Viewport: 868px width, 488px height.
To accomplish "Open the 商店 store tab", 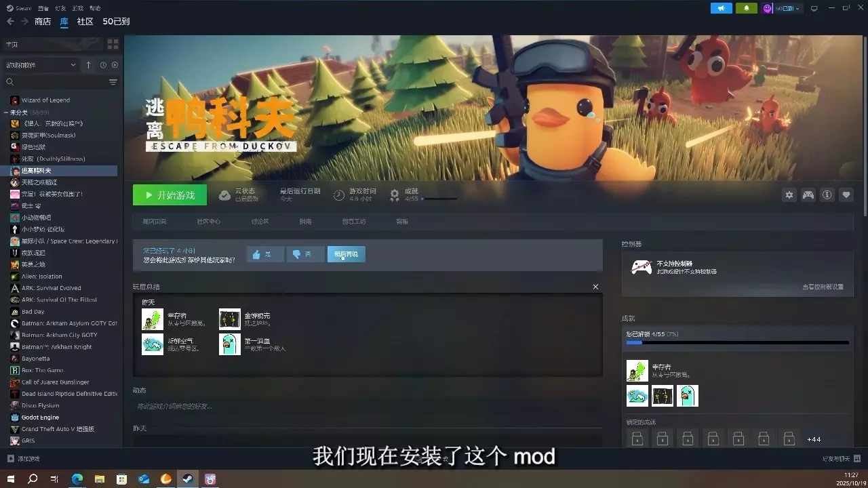I will [x=43, y=22].
